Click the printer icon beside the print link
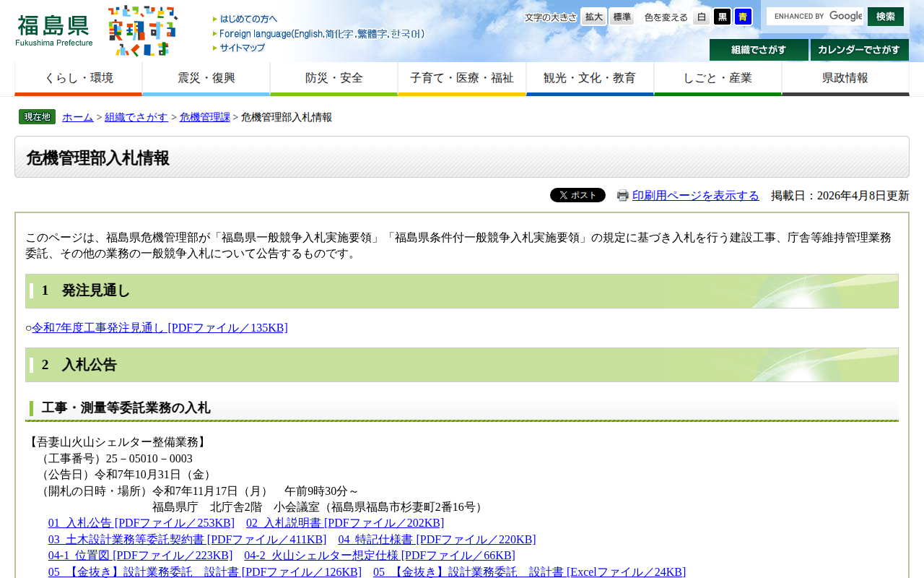The height and width of the screenshot is (578, 924). 623,196
